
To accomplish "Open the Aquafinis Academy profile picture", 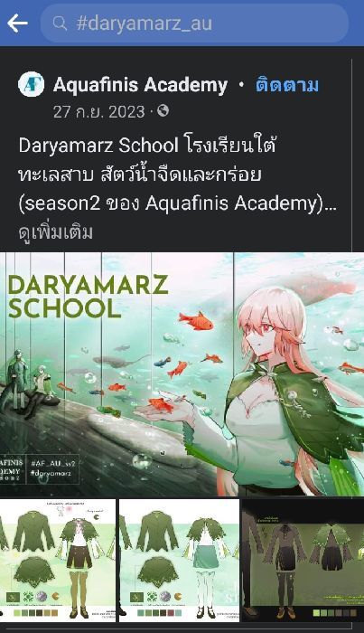I will click(x=31, y=84).
